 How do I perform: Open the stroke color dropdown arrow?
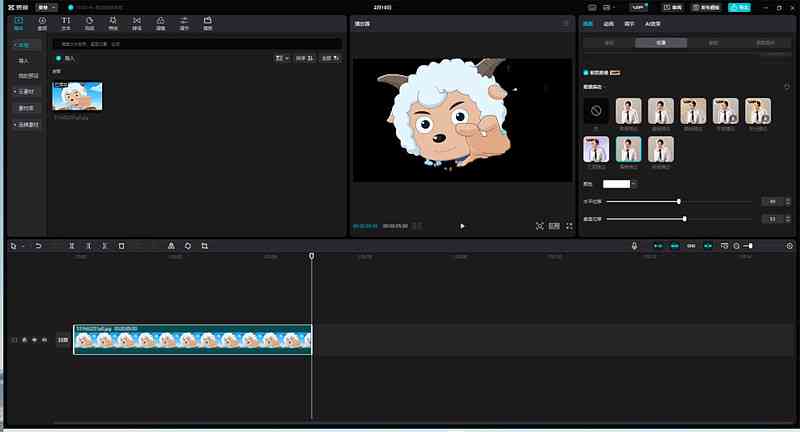(633, 184)
